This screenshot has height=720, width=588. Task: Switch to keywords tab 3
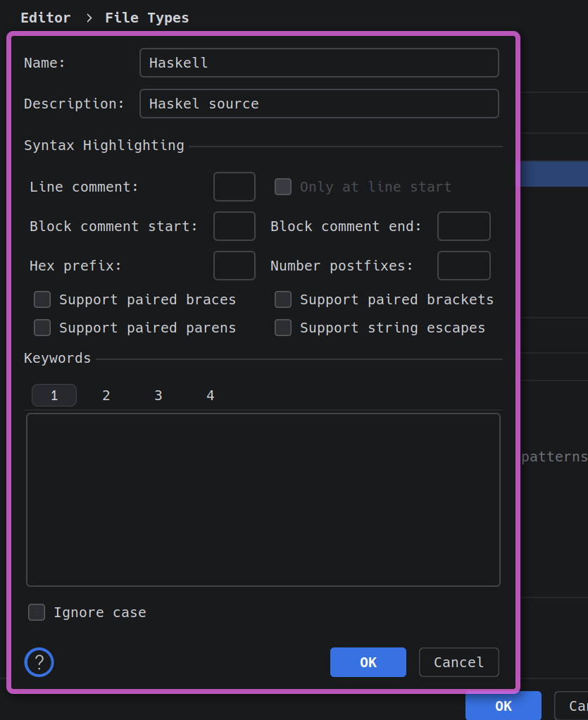(x=158, y=395)
